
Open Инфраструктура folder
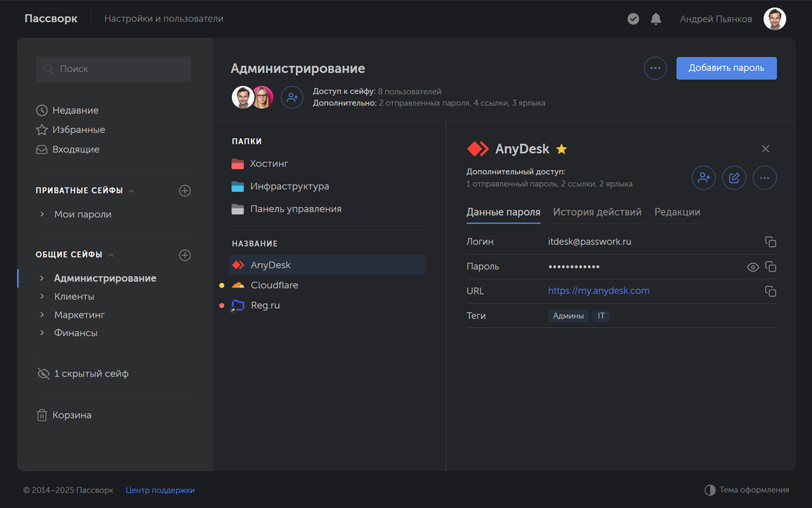280,186
